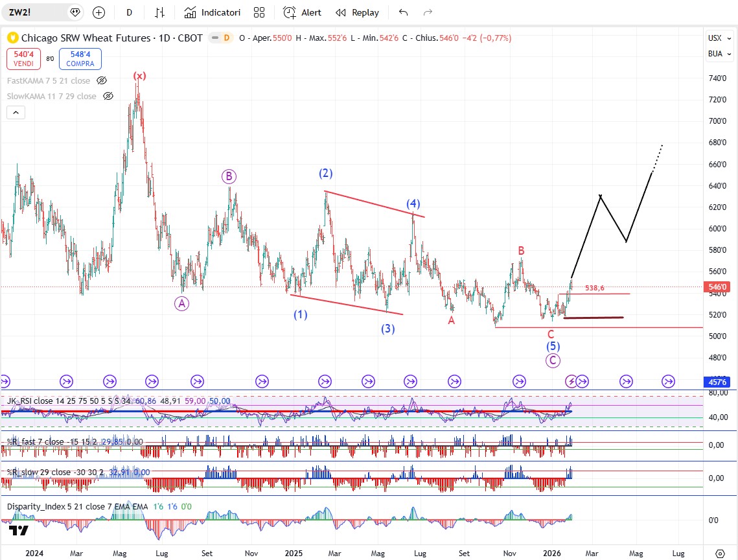Undo the last chart action
Viewport: 738px width, 560px height.
coord(404,12)
